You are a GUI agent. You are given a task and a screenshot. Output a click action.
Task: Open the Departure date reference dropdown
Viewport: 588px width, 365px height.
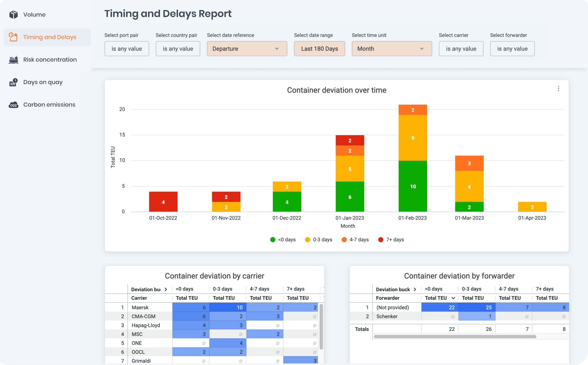[x=247, y=48]
